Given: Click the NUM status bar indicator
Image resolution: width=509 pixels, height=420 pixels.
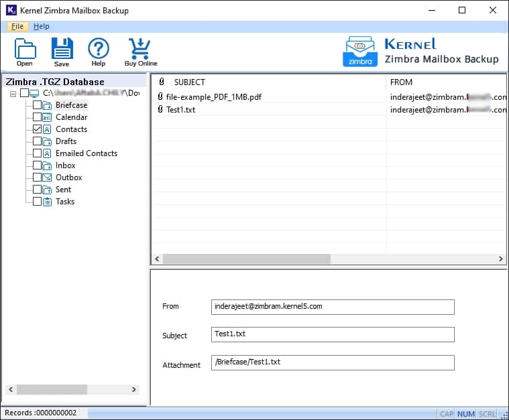Looking at the screenshot, I should coord(466,414).
